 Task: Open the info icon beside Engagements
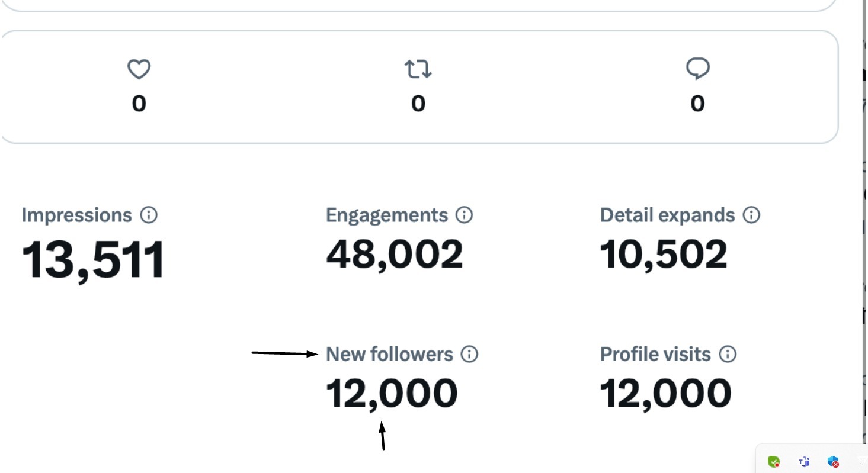click(x=465, y=215)
